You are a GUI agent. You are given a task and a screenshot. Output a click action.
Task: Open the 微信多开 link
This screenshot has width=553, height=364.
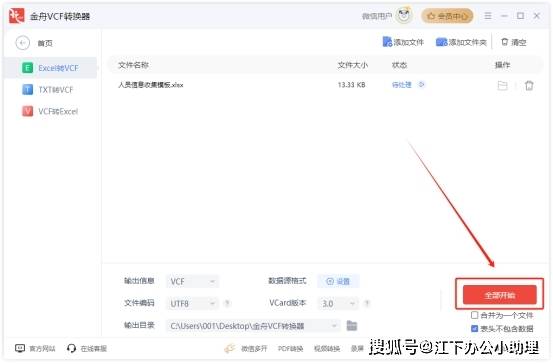254,349
